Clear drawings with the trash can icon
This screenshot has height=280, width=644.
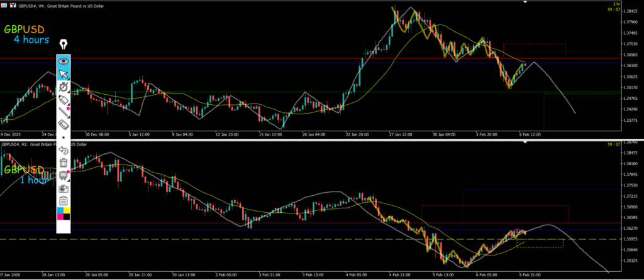(64, 163)
